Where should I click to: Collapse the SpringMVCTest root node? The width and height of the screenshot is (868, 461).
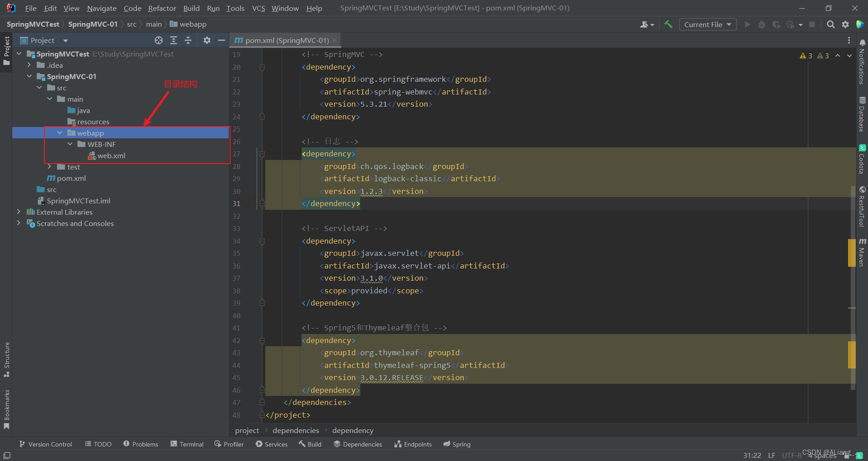pos(19,54)
